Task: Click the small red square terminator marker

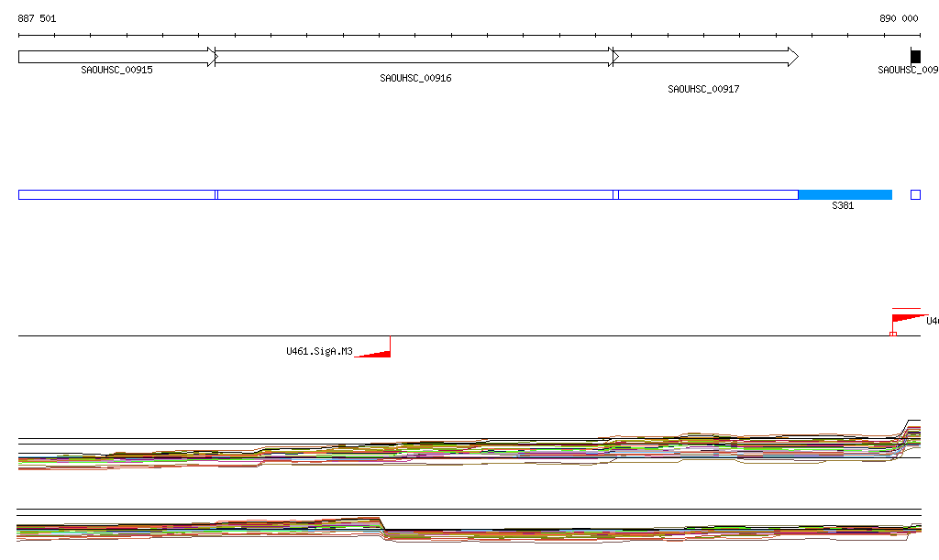Action: tap(892, 334)
